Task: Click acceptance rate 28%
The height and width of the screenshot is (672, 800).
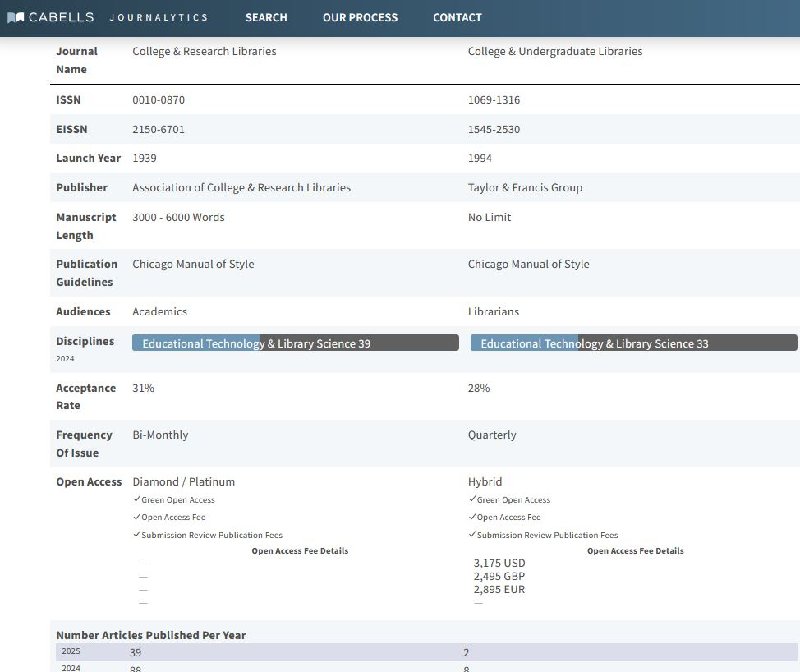Action: point(479,388)
